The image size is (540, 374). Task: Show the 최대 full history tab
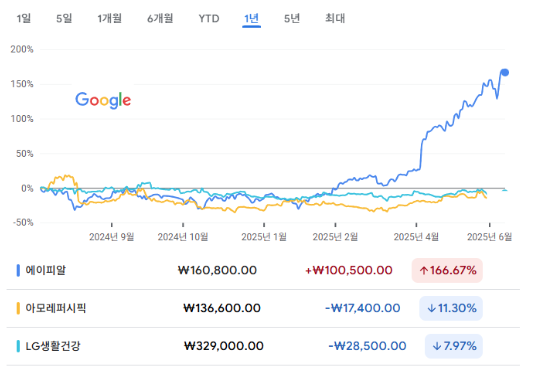coord(335,18)
